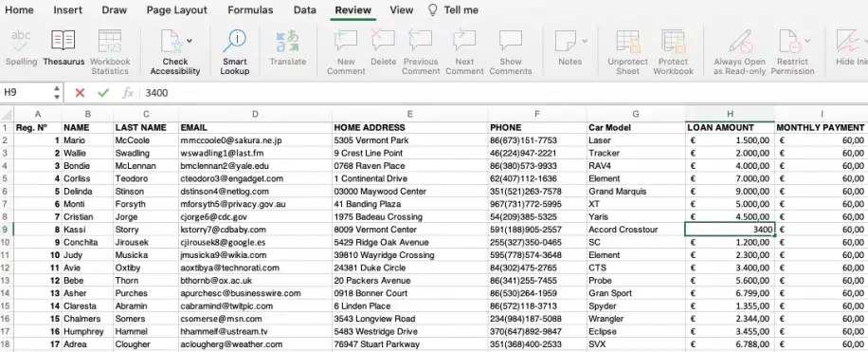Viewport: 868px width, 352px height.
Task: Click the Hide Ink icon
Action: (x=848, y=41)
